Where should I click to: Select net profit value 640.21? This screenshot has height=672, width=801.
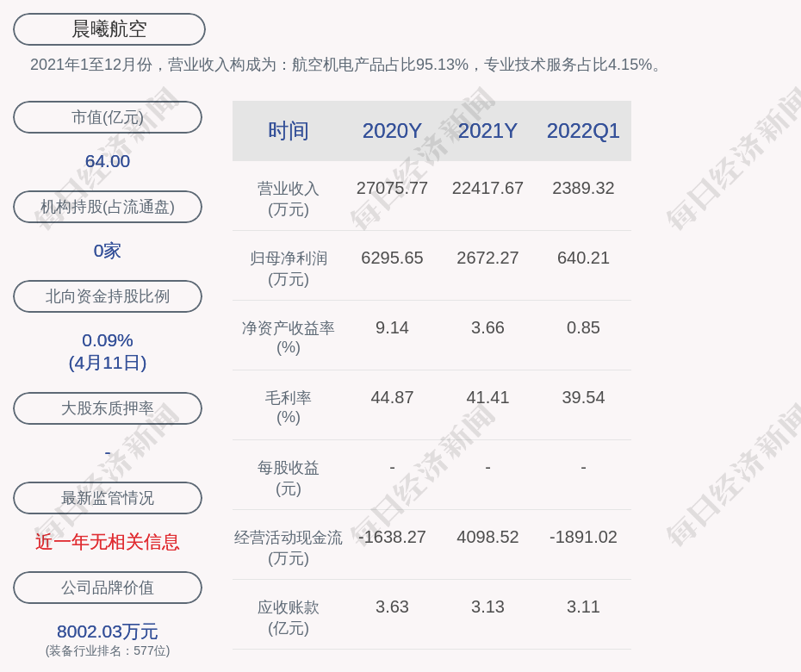point(583,258)
